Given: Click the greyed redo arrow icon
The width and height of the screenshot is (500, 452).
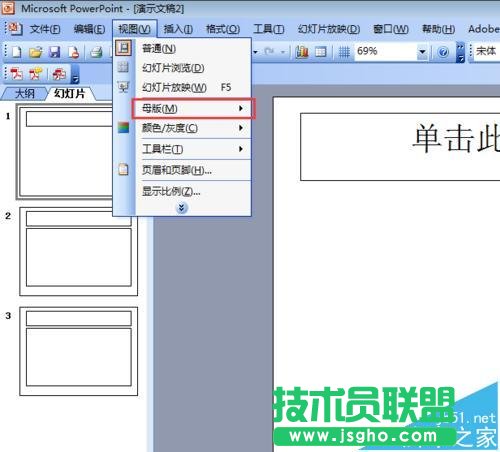Looking at the screenshot, I should point(269,52).
